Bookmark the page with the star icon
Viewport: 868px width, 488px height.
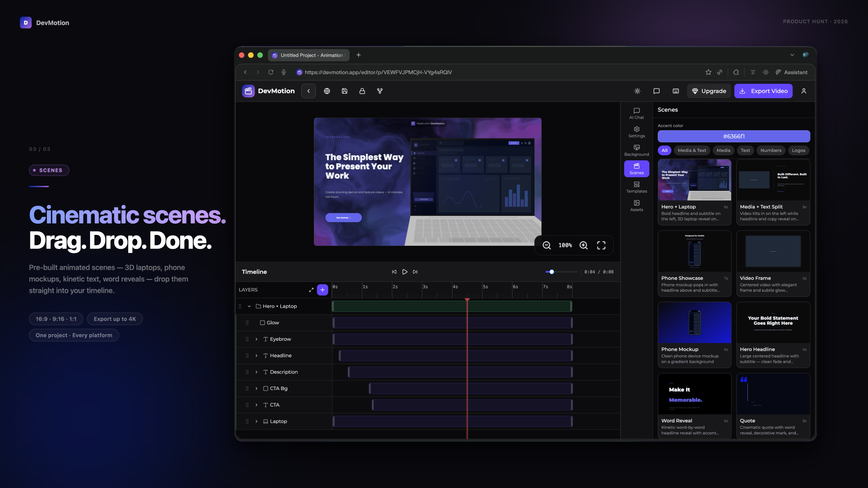point(708,72)
